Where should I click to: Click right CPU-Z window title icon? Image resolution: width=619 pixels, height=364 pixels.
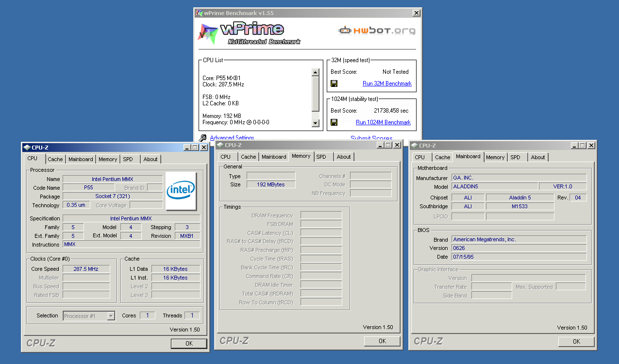click(414, 146)
